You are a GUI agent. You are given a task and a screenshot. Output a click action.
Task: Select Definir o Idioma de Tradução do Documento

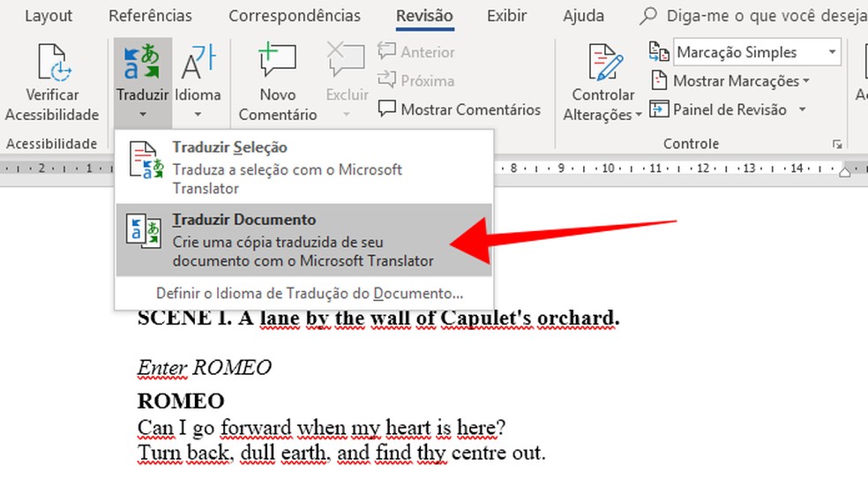tap(309, 293)
